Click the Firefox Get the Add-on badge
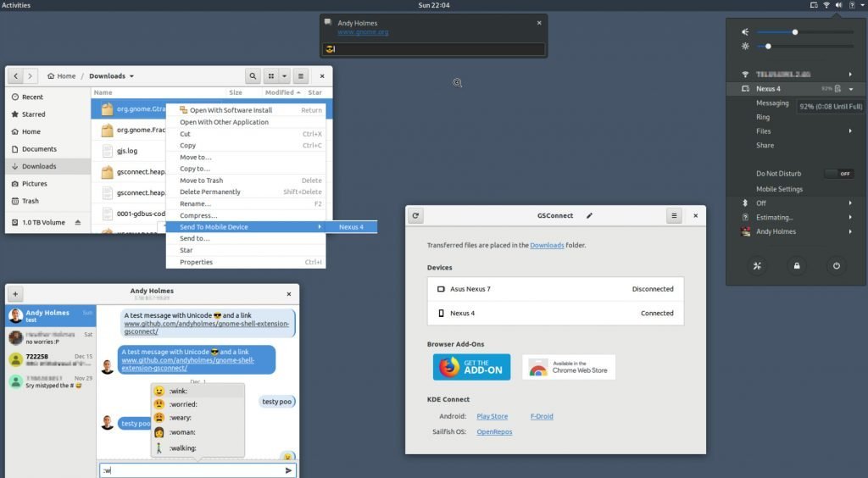Image resolution: width=868 pixels, height=478 pixels. [471, 367]
